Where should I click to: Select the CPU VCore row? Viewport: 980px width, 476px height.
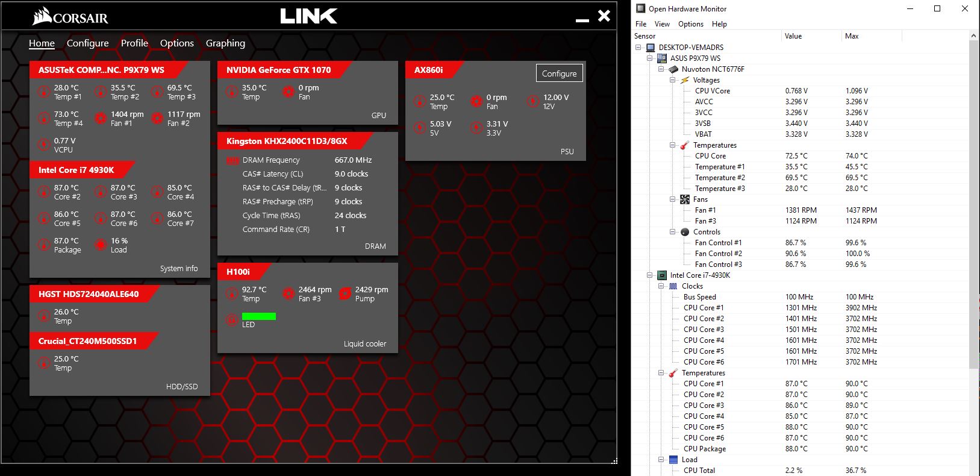pos(800,90)
